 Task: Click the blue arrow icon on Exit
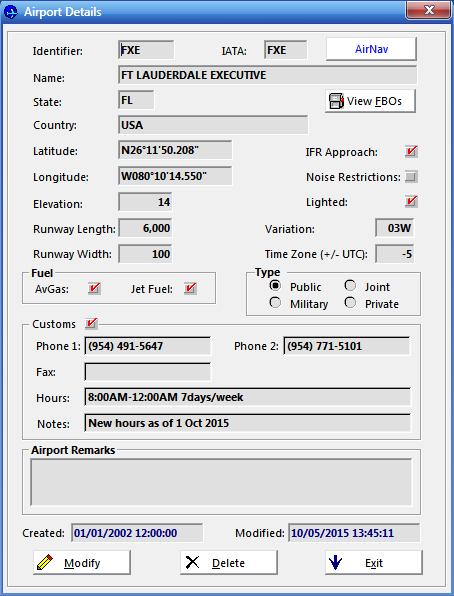coord(335,563)
